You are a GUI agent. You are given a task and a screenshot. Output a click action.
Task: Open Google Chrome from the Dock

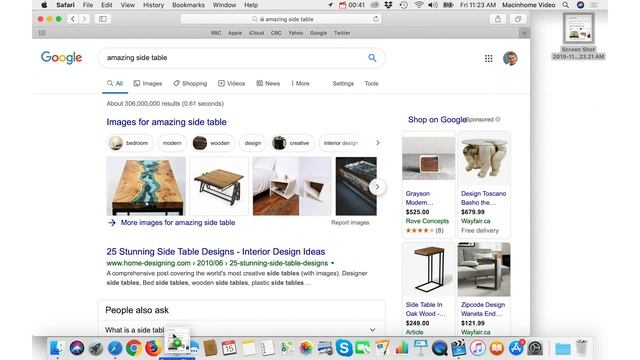pos(134,348)
